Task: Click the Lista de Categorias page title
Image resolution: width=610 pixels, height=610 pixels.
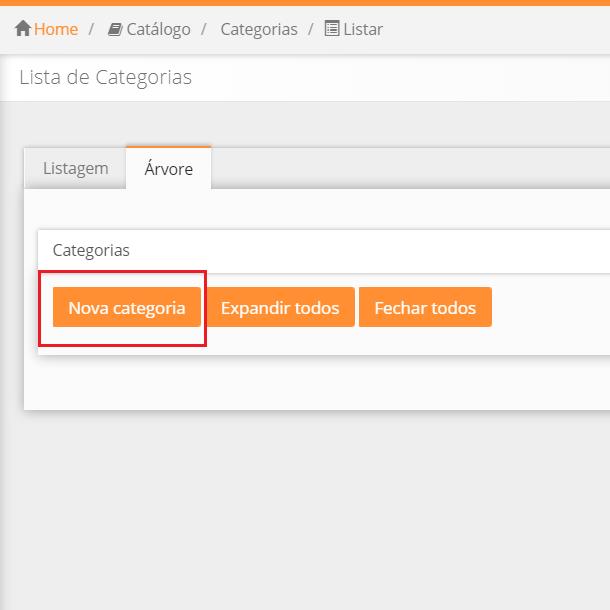Action: 105,77
